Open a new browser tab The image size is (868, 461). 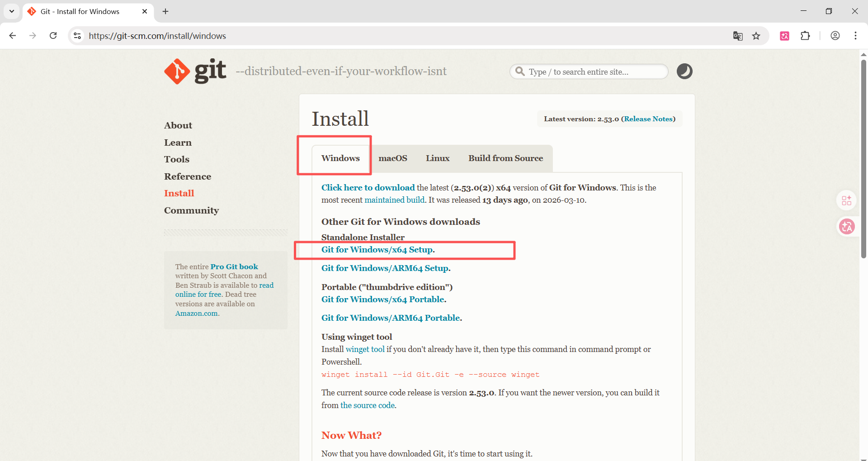pos(165,11)
